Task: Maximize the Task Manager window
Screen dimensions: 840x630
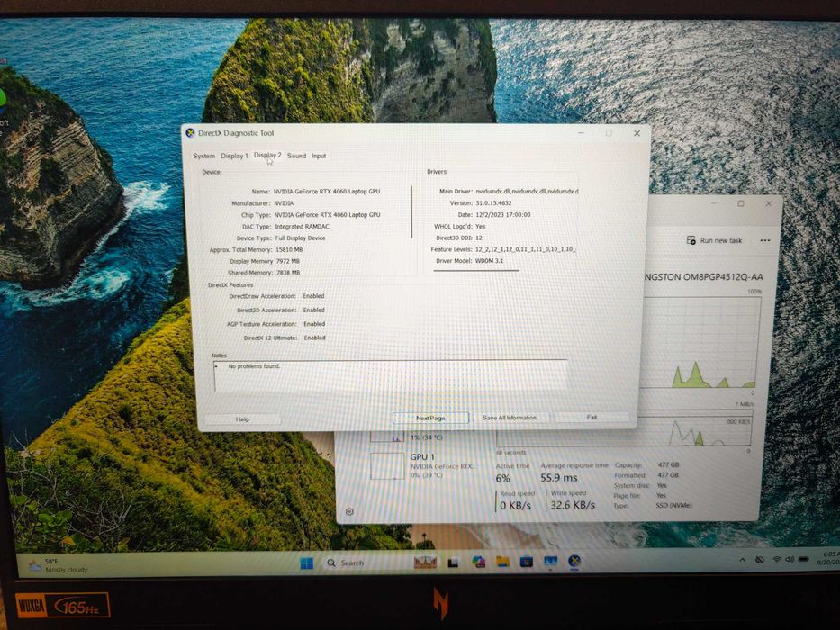Action: coord(741,203)
